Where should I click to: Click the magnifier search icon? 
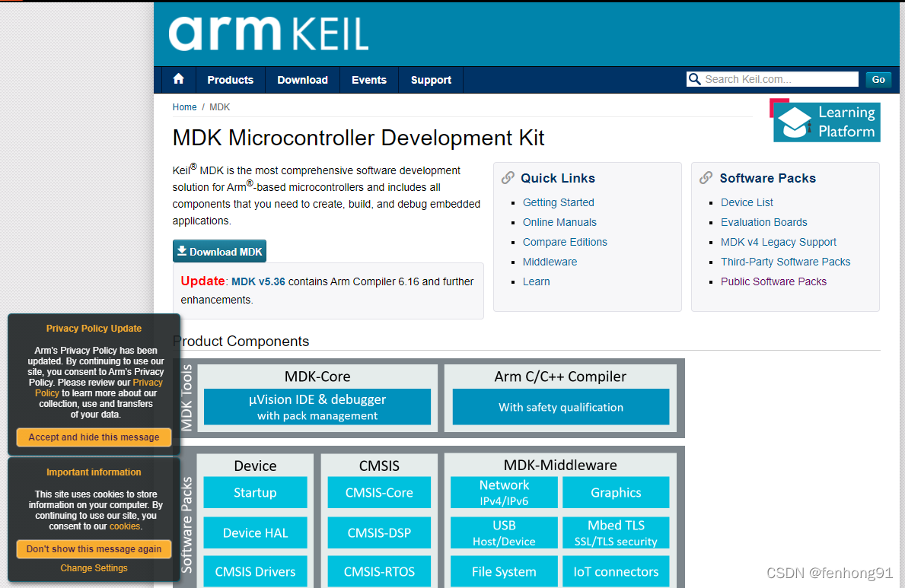(x=695, y=79)
